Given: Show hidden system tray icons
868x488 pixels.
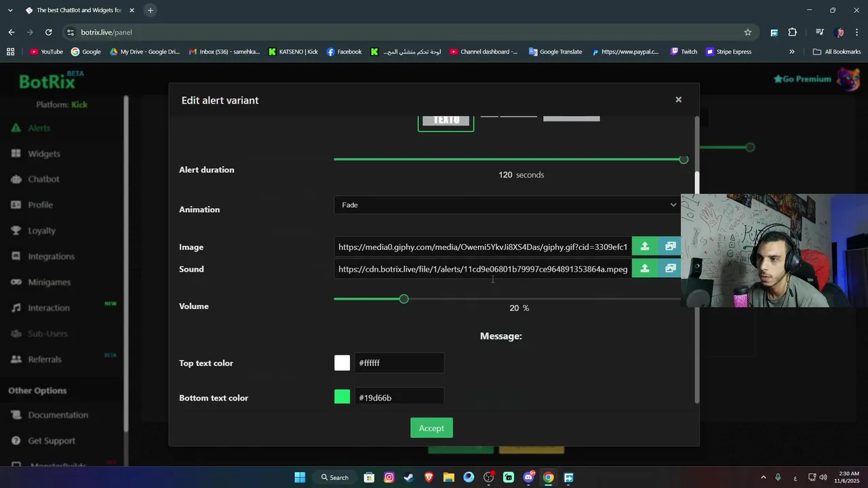Looking at the screenshot, I should pos(763,477).
